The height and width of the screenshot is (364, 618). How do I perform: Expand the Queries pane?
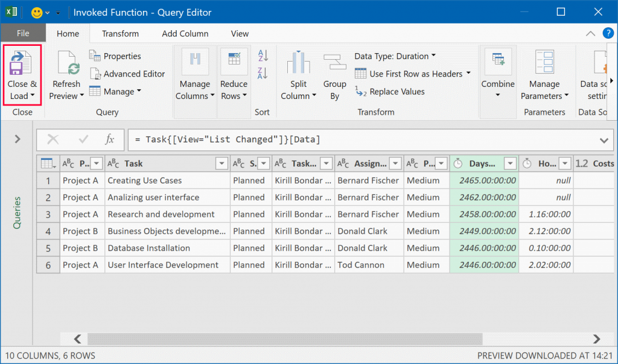[x=18, y=139]
